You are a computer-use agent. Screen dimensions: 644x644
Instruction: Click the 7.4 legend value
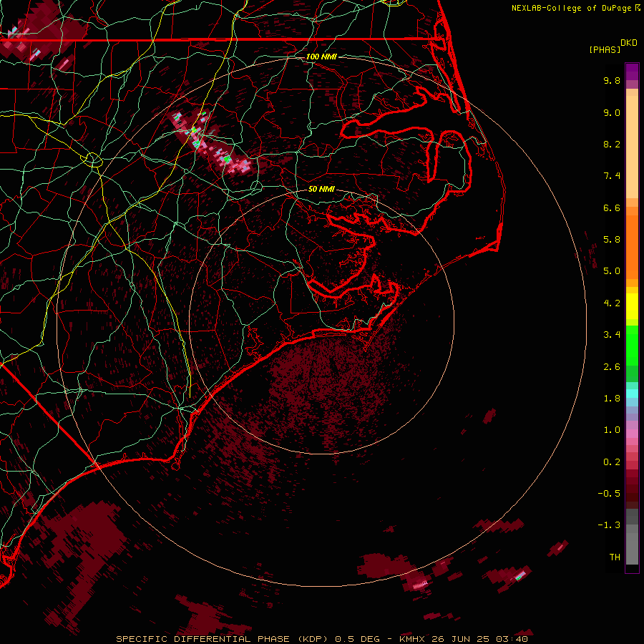pyautogui.click(x=612, y=176)
